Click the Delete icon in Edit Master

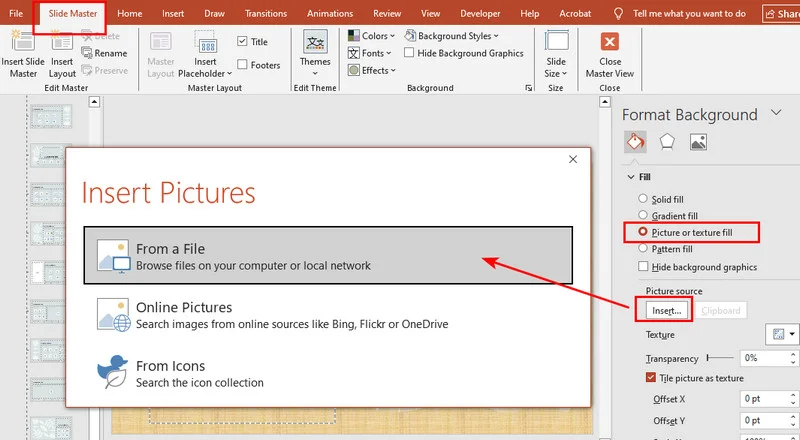[87, 36]
